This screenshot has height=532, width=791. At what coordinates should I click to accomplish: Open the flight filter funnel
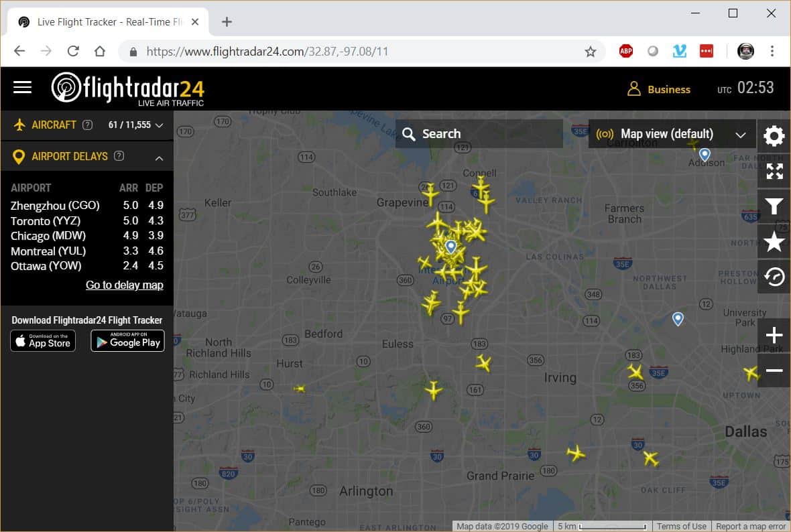click(x=774, y=206)
